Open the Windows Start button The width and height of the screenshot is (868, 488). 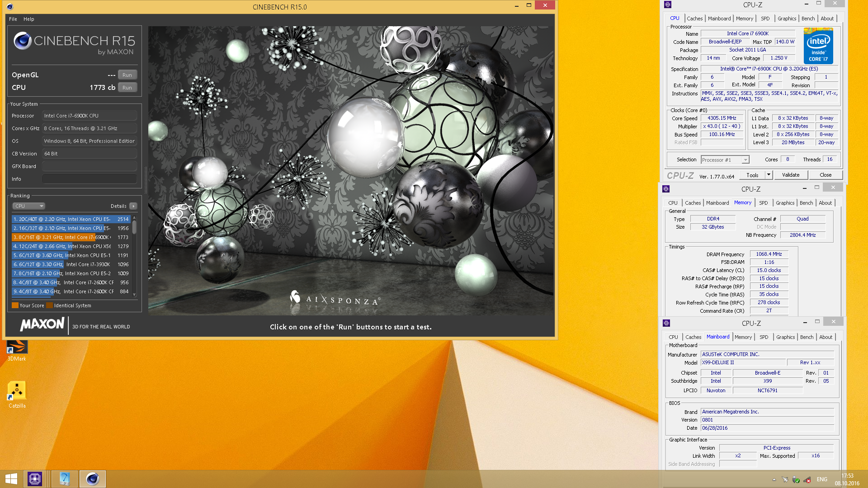(x=11, y=479)
